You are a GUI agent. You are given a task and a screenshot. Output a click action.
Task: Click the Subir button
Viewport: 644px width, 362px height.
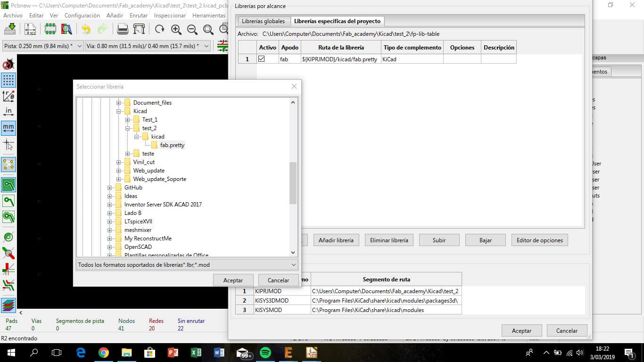(x=439, y=240)
